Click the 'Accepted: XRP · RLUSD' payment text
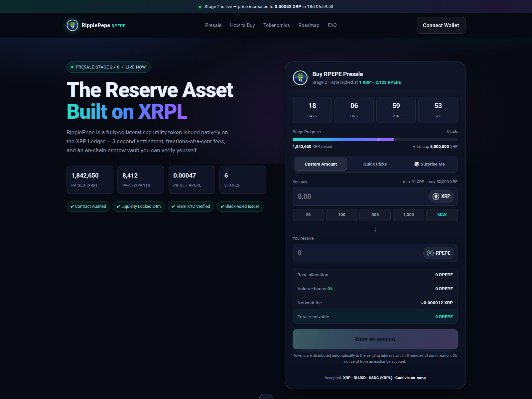Image resolution: width=532 pixels, height=399 pixels. coord(375,378)
